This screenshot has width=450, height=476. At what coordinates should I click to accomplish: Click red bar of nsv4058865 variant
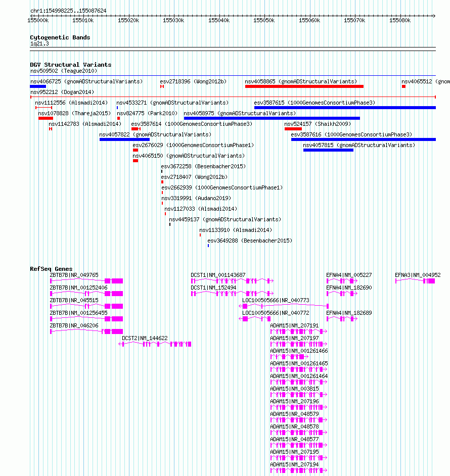[x=304, y=86]
